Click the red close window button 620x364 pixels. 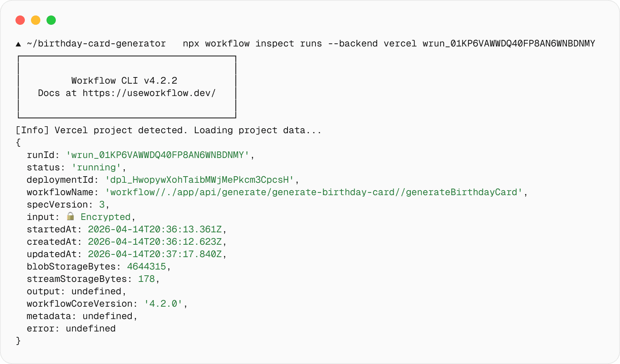click(x=20, y=20)
